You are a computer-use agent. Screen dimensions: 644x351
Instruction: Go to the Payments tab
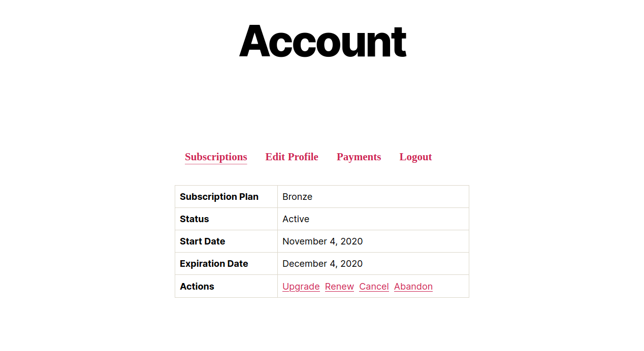359,157
